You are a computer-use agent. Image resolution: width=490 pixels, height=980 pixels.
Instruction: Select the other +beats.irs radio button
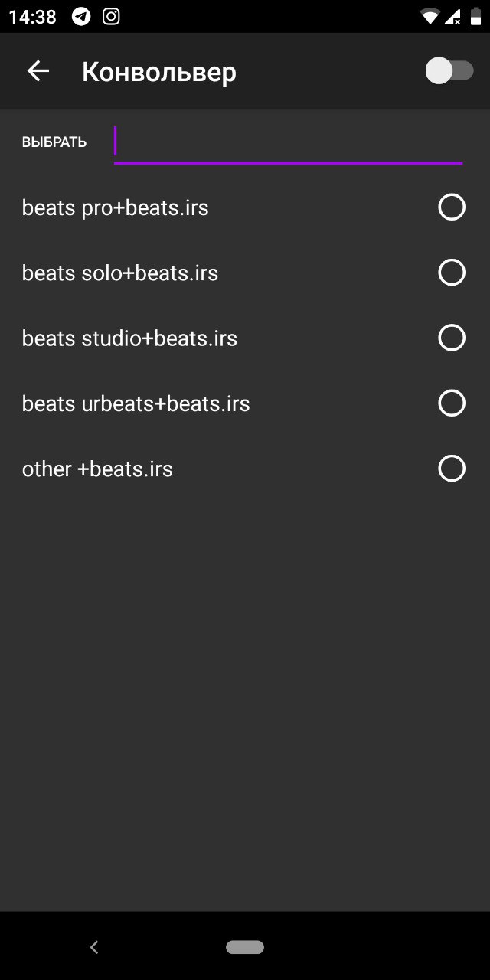[452, 468]
